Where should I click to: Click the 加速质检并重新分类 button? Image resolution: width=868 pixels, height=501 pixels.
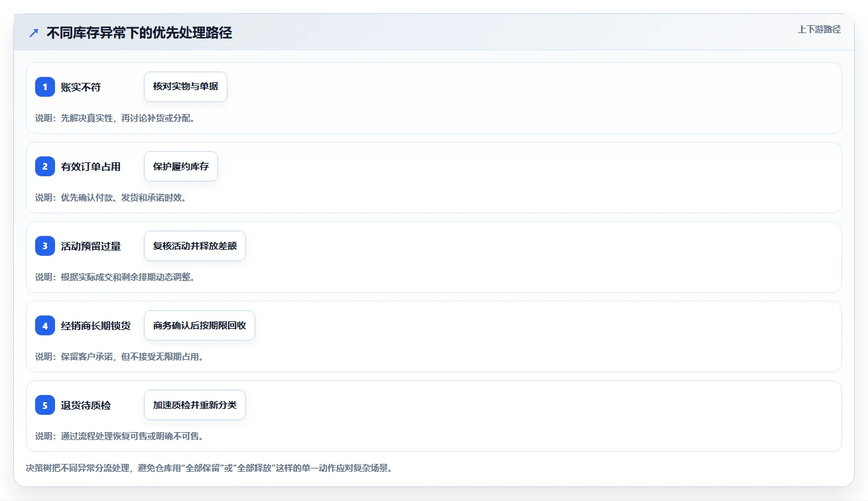[195, 405]
